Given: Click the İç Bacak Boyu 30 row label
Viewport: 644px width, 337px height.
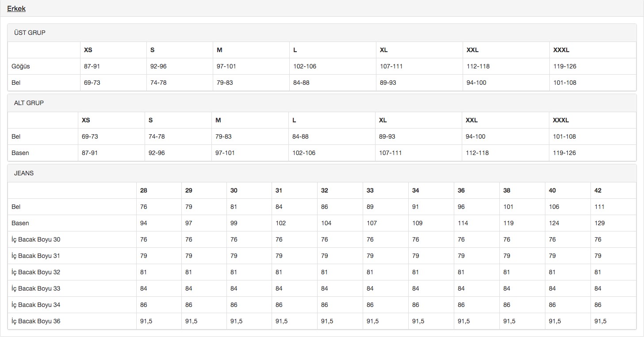Looking at the screenshot, I should pos(36,239).
